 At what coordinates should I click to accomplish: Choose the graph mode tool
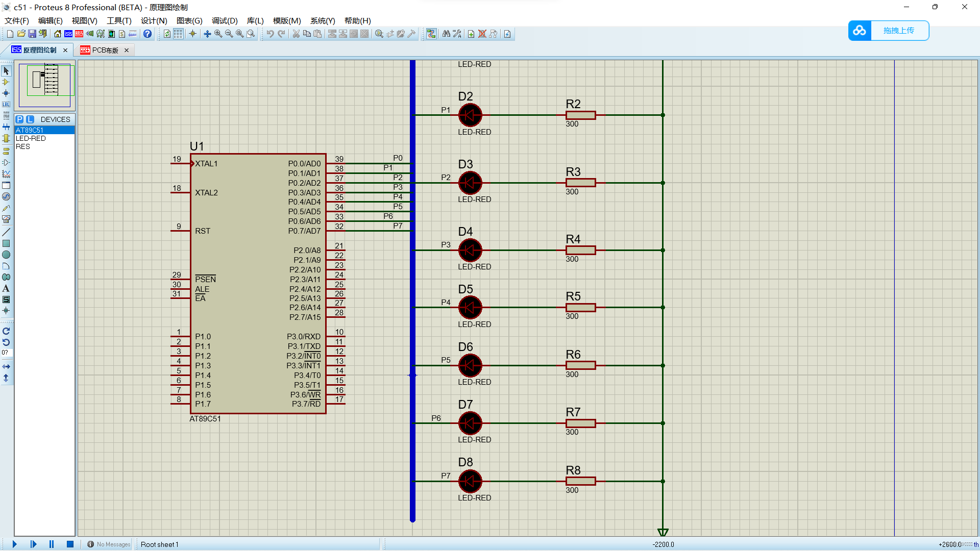coord(6,174)
